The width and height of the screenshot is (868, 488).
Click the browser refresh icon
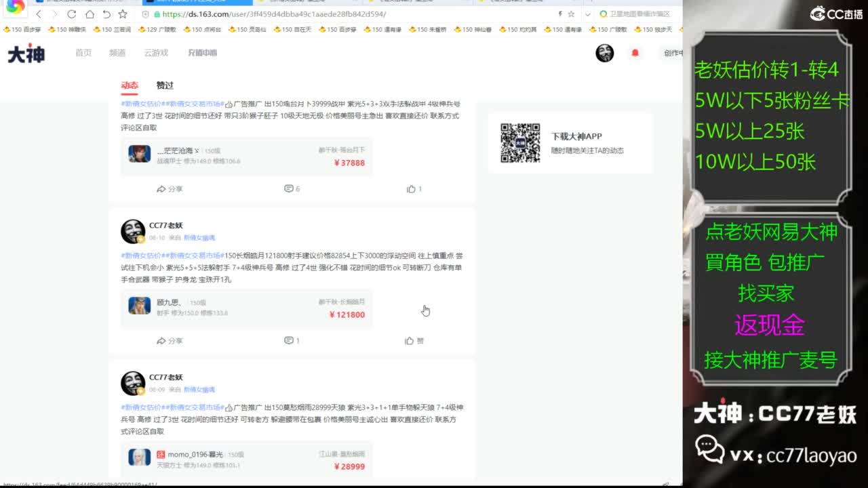[x=72, y=14]
